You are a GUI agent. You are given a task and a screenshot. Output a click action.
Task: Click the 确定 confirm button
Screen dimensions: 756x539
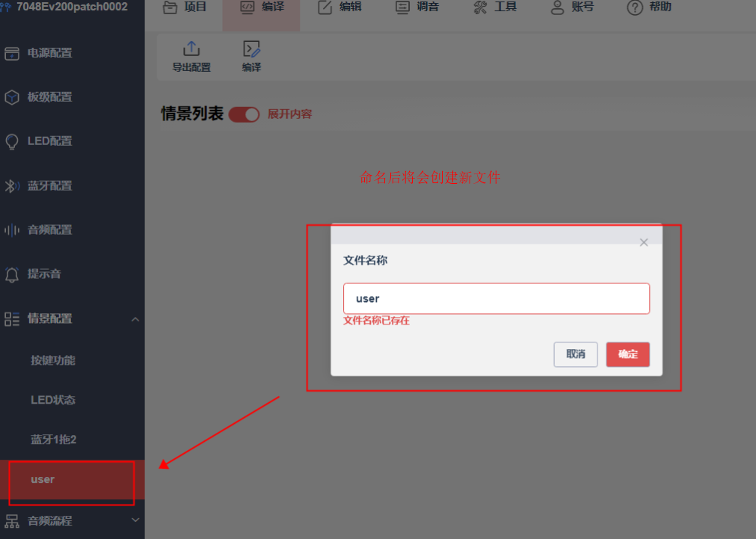point(627,354)
